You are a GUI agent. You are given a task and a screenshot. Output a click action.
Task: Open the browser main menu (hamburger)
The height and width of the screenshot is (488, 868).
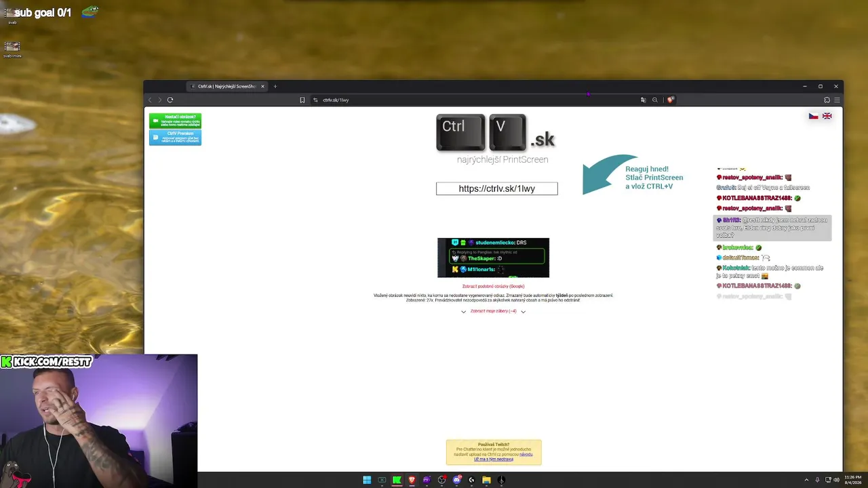[837, 100]
